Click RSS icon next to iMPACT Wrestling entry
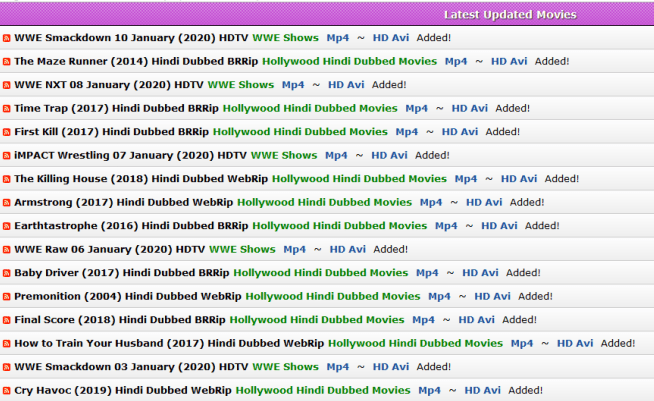This screenshot has width=654, height=401. (x=7, y=156)
